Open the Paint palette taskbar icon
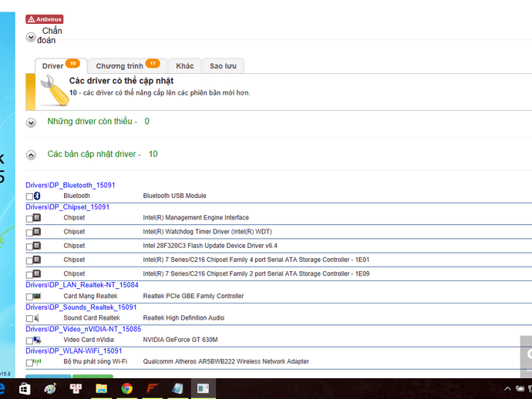This screenshot has width=532, height=399. [50, 388]
